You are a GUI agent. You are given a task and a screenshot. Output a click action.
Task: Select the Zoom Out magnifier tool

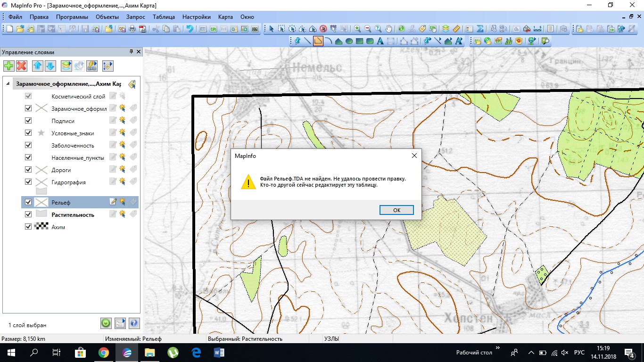368,29
